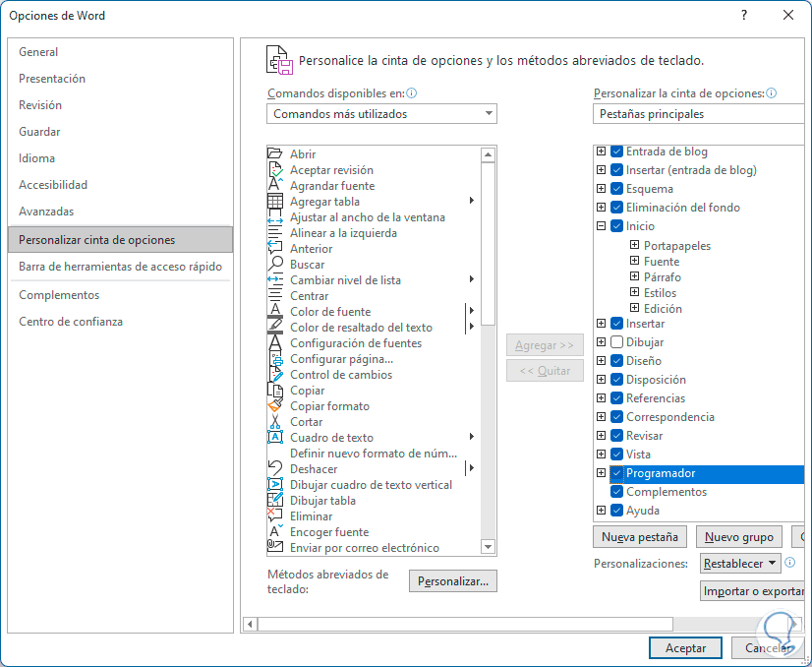Uncheck the Diseño checkbox
Screen dimensions: 812x667
(x=616, y=361)
